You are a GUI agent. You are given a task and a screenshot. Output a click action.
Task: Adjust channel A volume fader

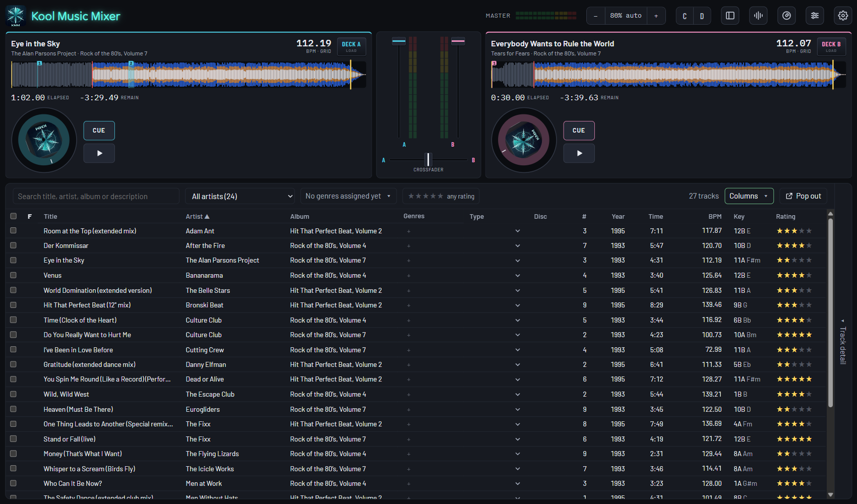click(399, 41)
